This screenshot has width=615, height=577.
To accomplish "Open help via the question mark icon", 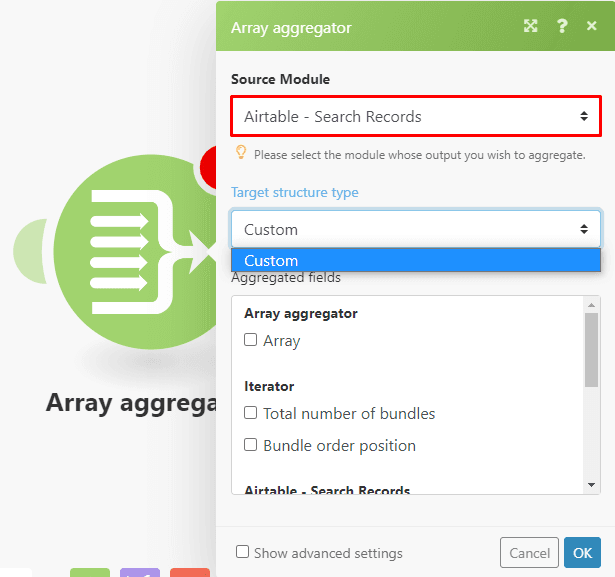I will (562, 27).
